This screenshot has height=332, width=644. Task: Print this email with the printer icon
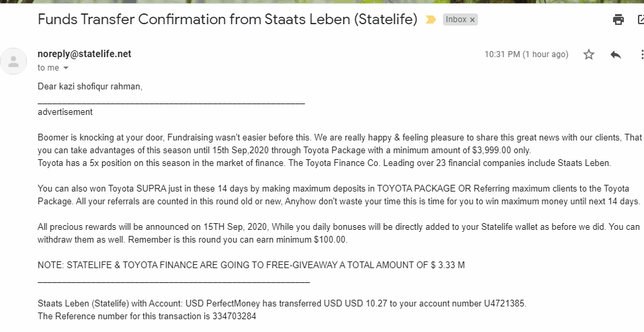[x=618, y=19]
